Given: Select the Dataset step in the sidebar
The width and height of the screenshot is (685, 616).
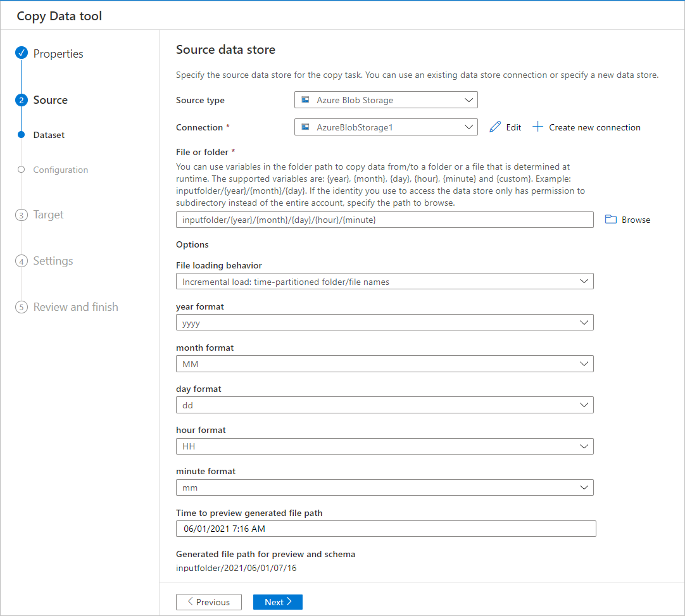Looking at the screenshot, I should (x=48, y=134).
